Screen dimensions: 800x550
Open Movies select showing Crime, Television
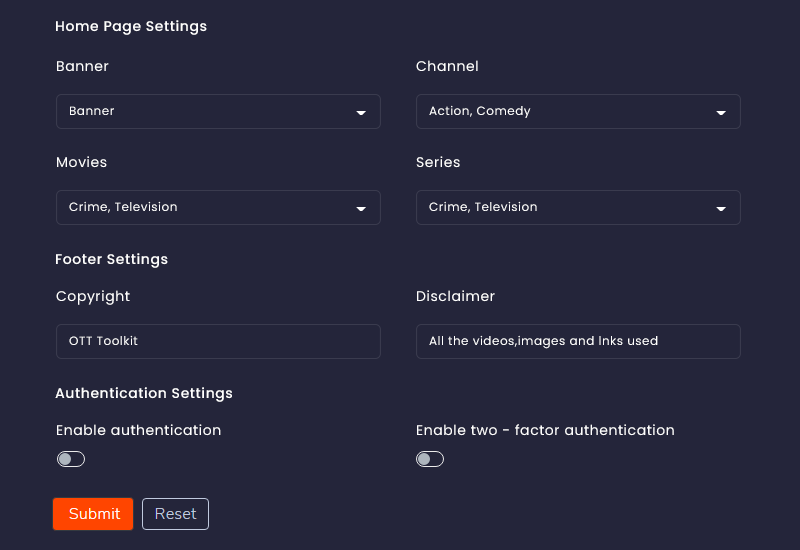click(218, 207)
